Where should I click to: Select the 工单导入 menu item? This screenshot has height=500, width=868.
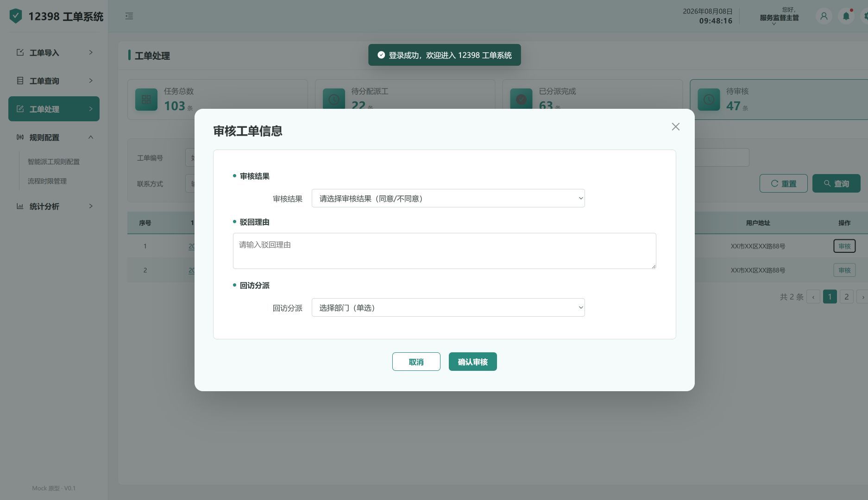tap(54, 52)
